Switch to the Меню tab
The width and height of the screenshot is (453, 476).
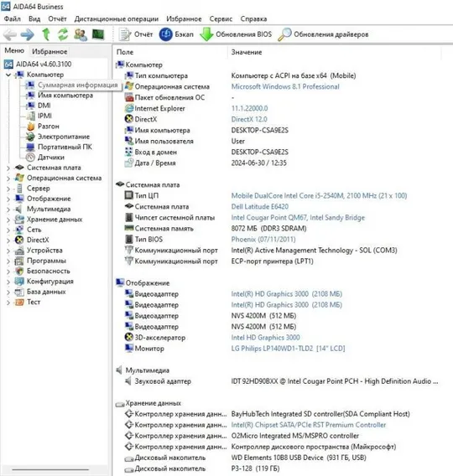pyautogui.click(x=14, y=50)
